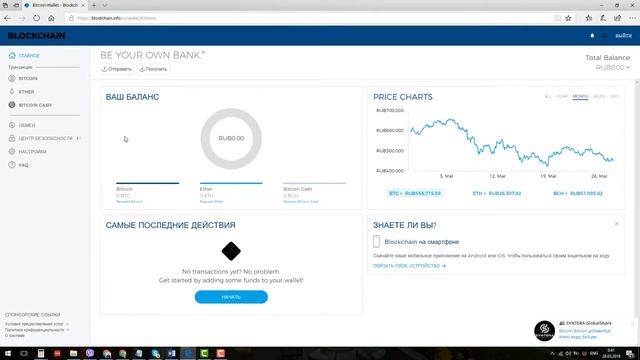Click the browser address bar
The height and width of the screenshot is (360, 640).
(x=310, y=18)
